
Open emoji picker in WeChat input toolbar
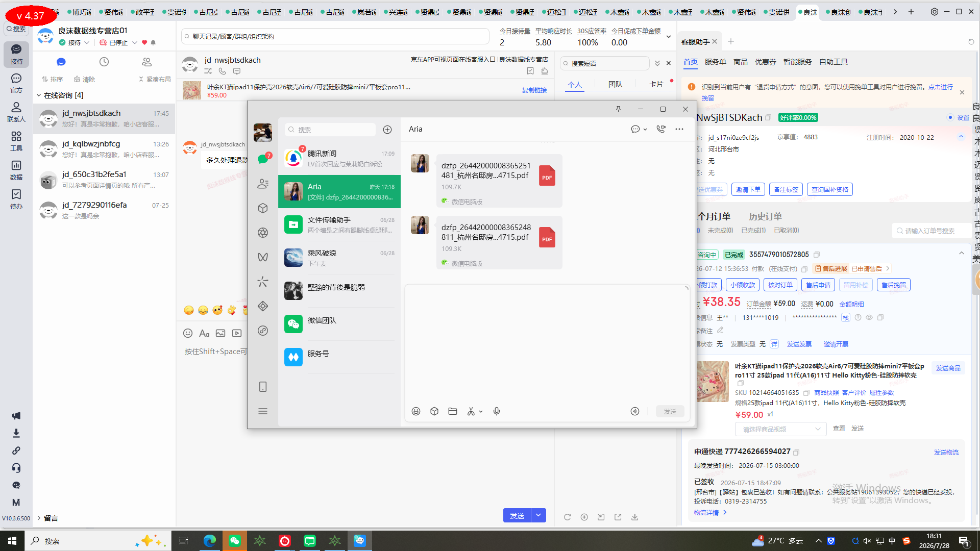tap(416, 411)
